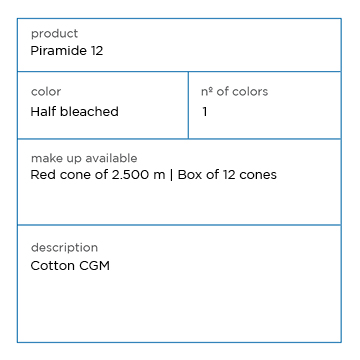This screenshot has width=360, height=360.
Task: Select the word 'Cotton' in description
Action: (53, 266)
